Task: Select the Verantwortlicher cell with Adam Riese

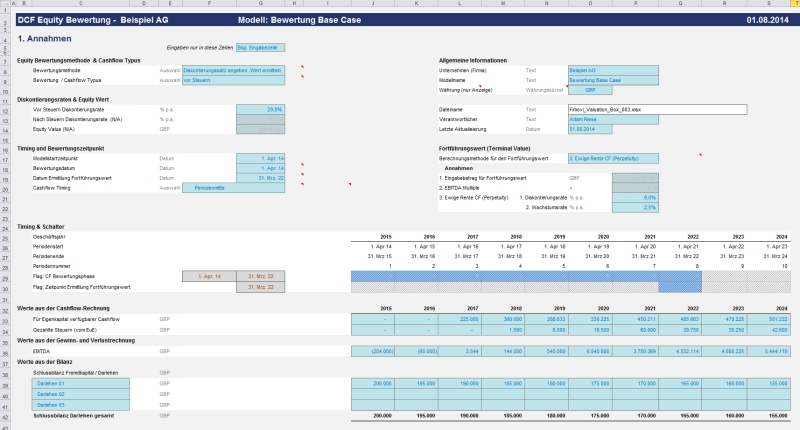Action: 612,119
